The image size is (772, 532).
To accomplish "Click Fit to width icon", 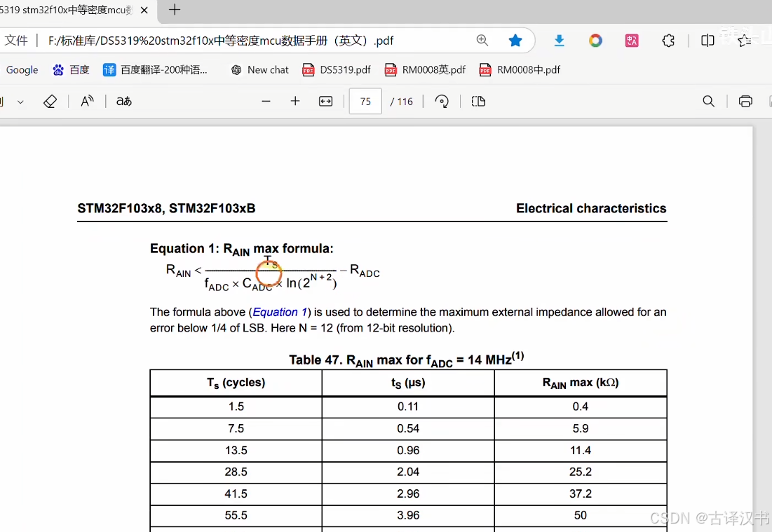I will pos(325,102).
